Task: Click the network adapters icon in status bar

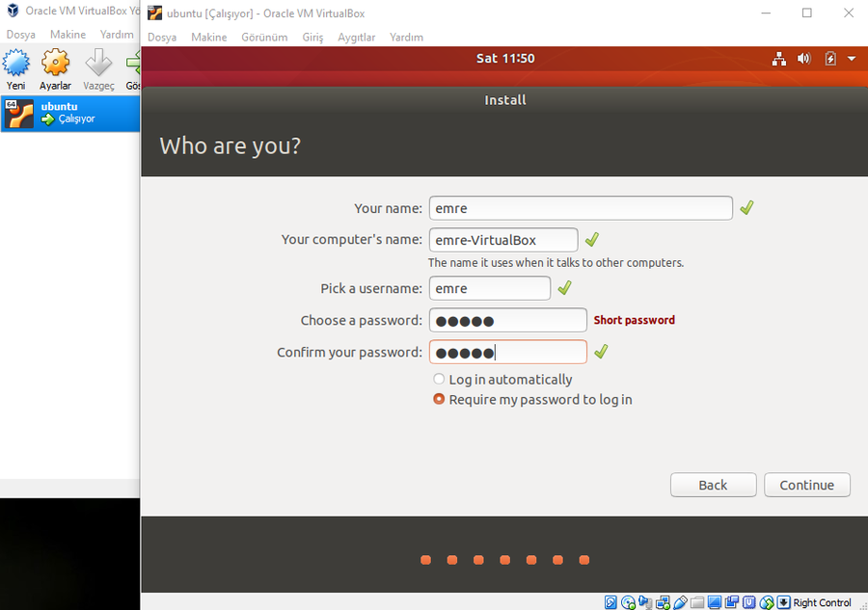Action: (x=663, y=602)
